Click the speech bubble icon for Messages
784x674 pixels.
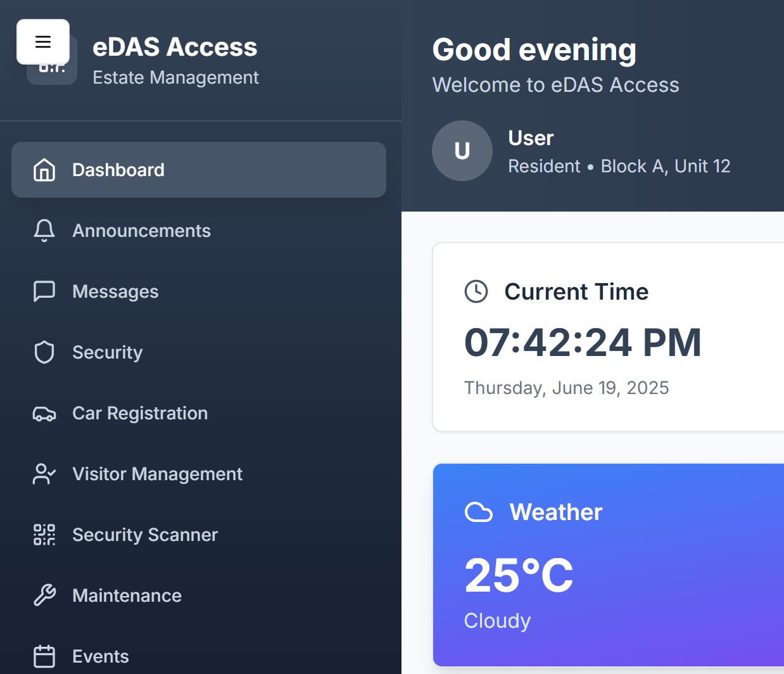coord(44,291)
